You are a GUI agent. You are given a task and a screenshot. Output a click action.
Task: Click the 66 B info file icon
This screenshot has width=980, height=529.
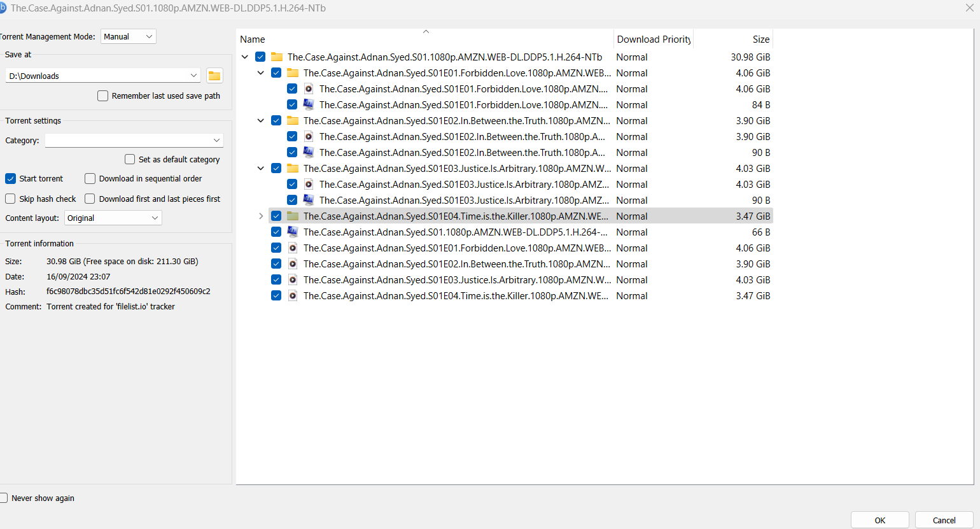[x=293, y=232]
